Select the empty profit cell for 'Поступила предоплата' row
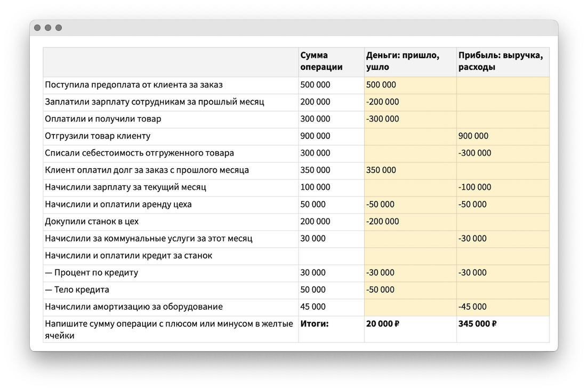588x391 pixels. 502,85
